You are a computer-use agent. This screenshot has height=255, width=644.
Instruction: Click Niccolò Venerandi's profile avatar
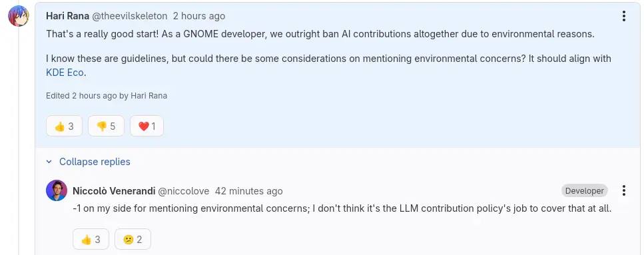pos(57,190)
